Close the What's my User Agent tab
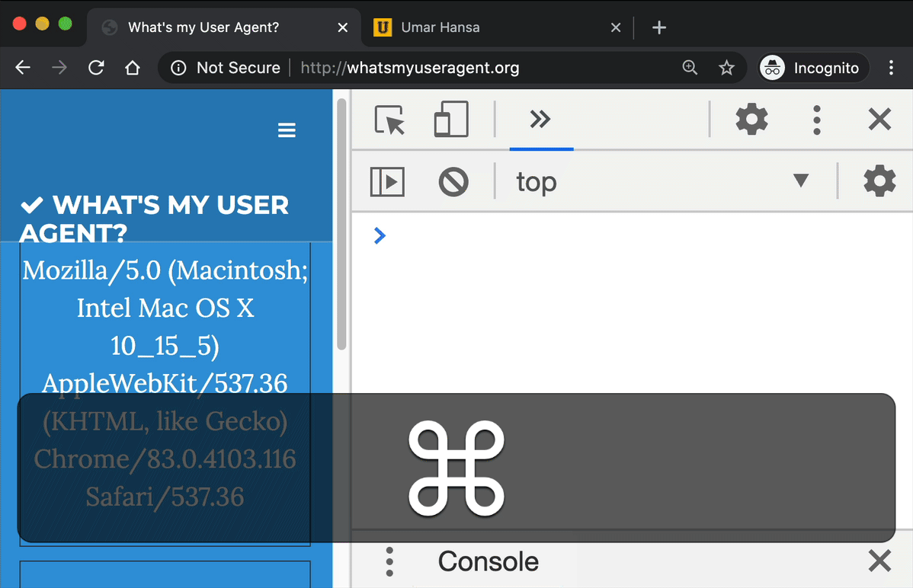The width and height of the screenshot is (913, 588). pos(342,27)
